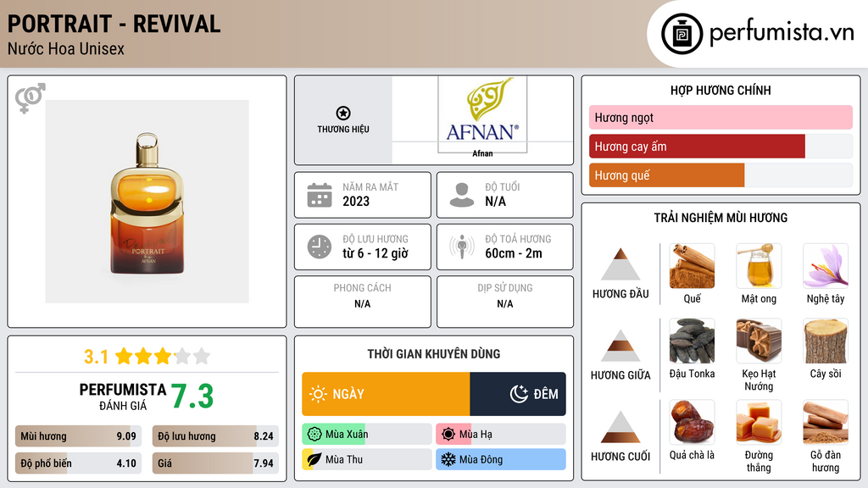This screenshot has height=488, width=868.
Task: Click the Portrait - Revival title
Action: coord(114,24)
